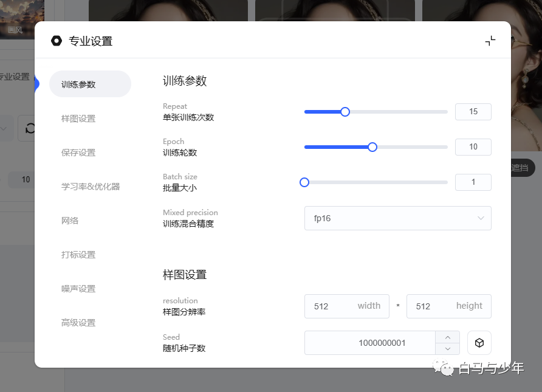This screenshot has height=392, width=542.
Task: Click the Batch size slider handle
Action: [x=304, y=182]
